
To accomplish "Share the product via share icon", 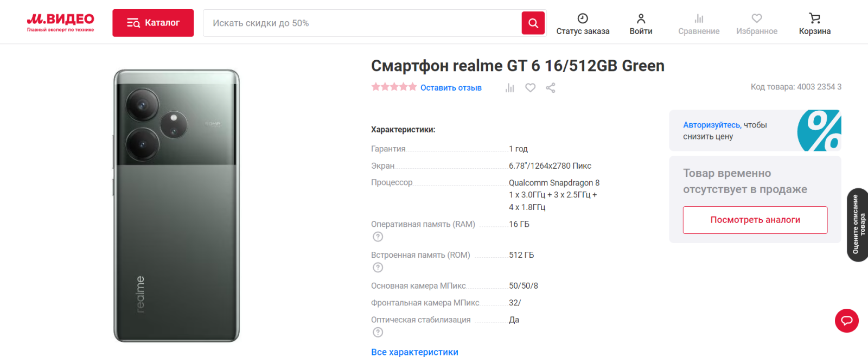I will (551, 87).
